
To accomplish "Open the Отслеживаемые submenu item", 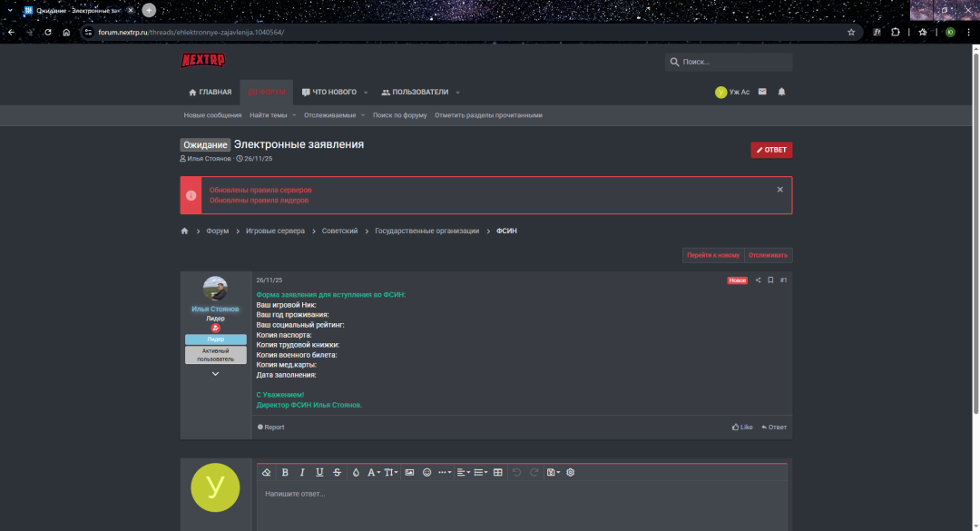I will [330, 115].
